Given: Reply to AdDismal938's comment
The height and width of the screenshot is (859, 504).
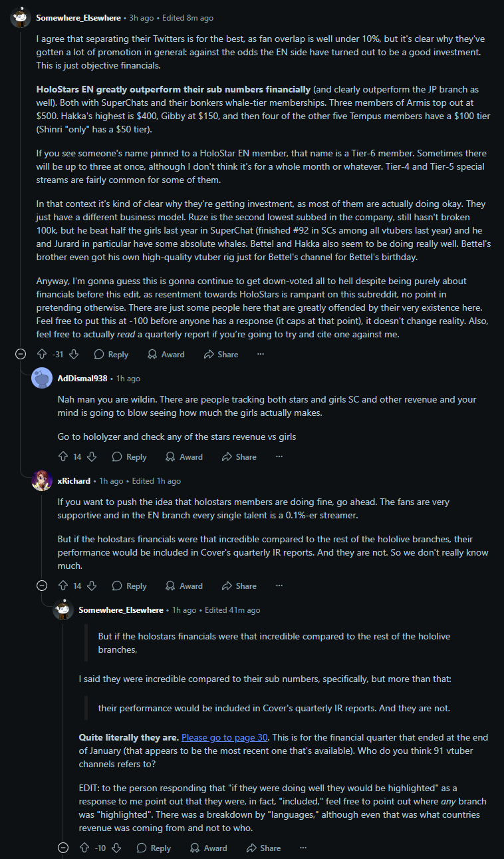Looking at the screenshot, I should click(129, 457).
